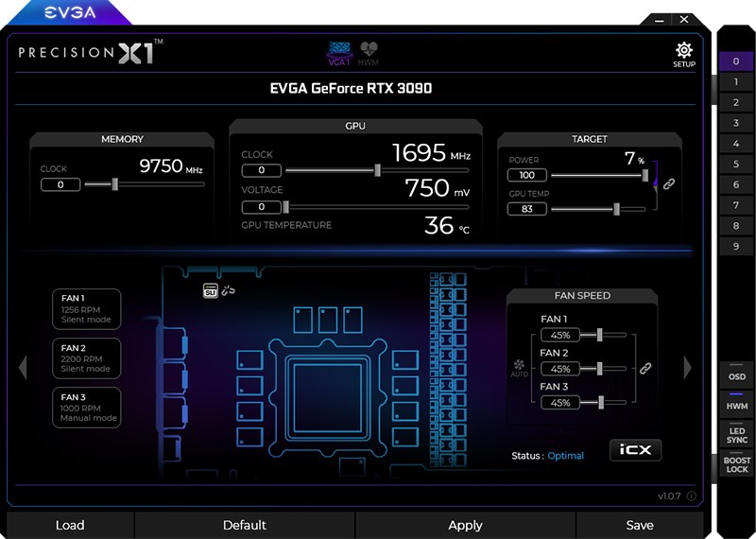
Task: Minimize the Precision X1 window
Action: pyautogui.click(x=660, y=20)
